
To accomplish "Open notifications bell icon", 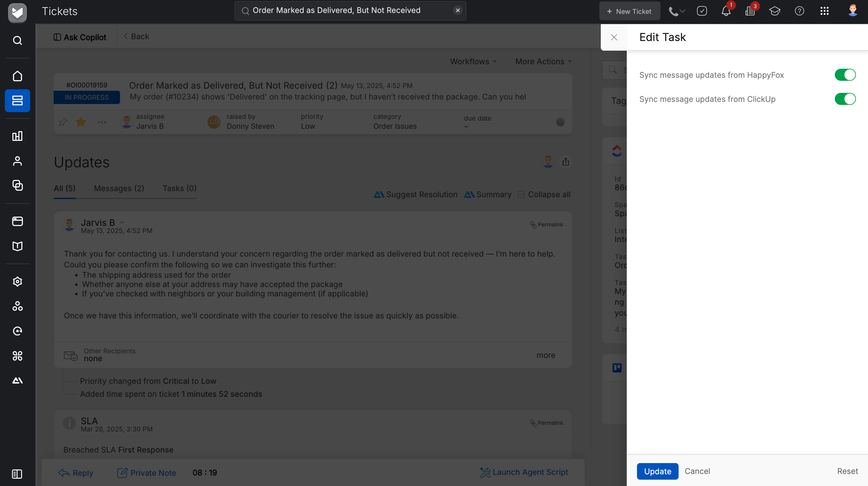I will [726, 11].
